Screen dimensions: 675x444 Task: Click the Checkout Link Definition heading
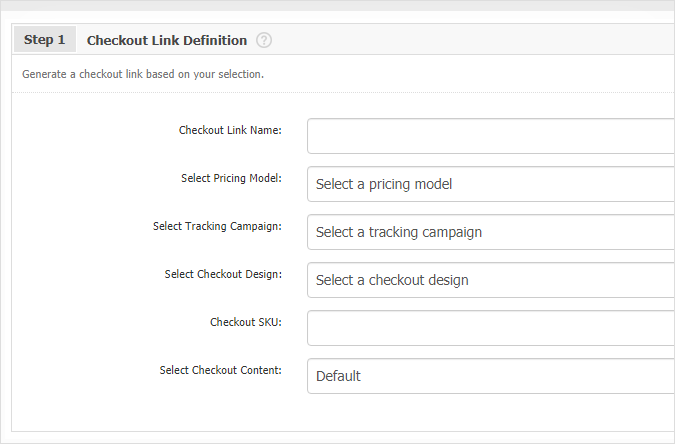point(167,41)
